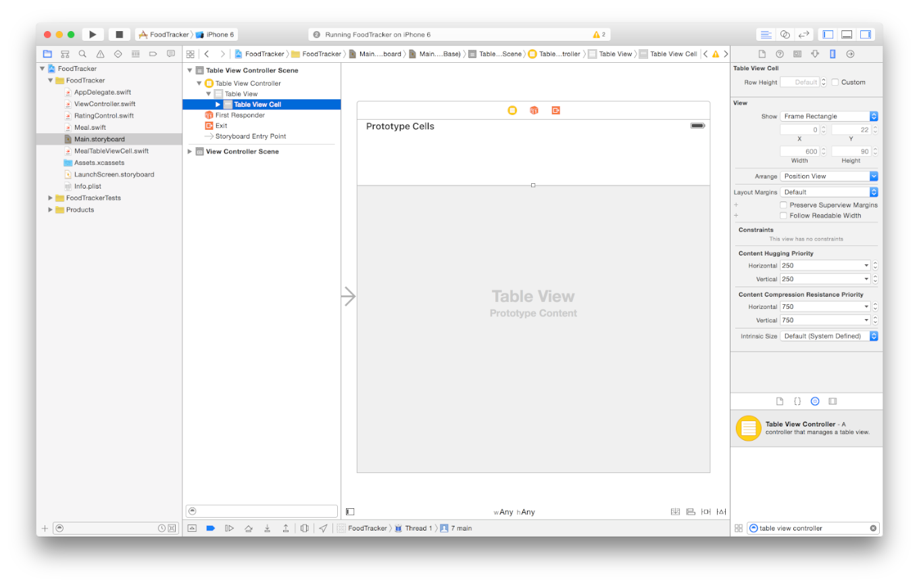919x588 pixels.
Task: Show the Attributes inspector
Action: point(815,53)
